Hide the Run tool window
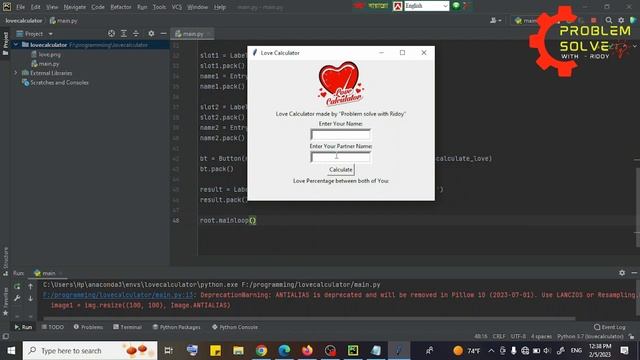The image size is (640, 360). tap(634, 273)
